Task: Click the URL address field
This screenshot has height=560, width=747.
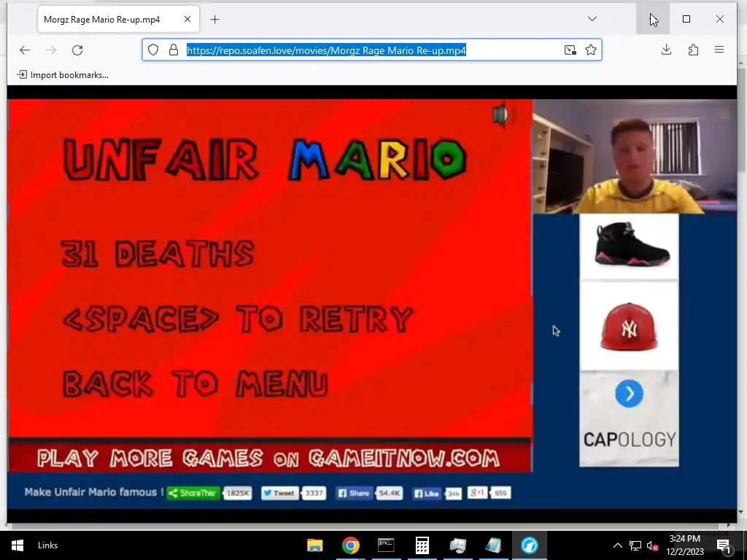Action: pos(371,50)
